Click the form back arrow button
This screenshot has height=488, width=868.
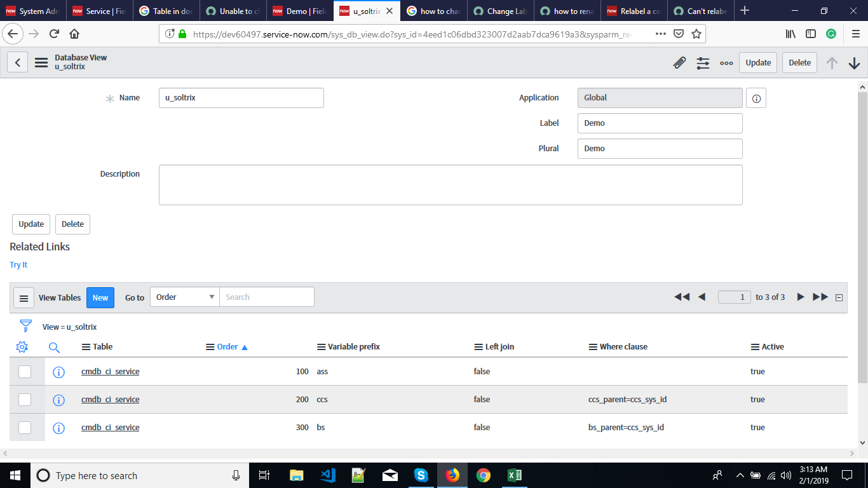coord(18,62)
